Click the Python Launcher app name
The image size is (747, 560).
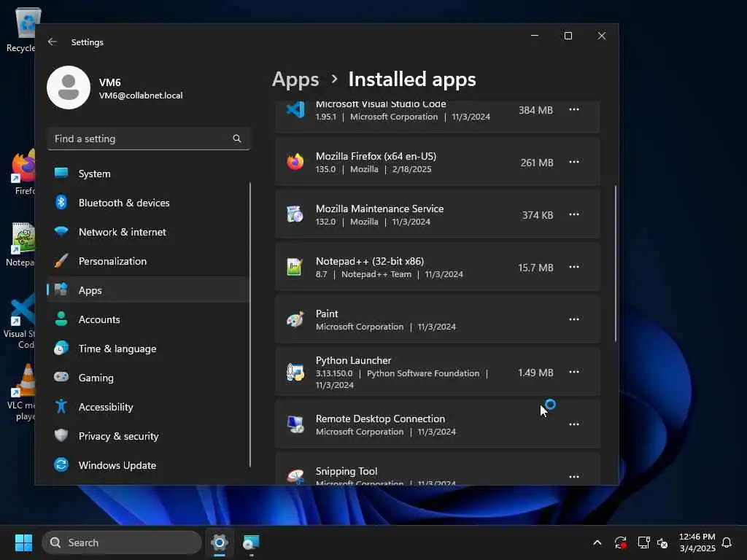coord(354,360)
